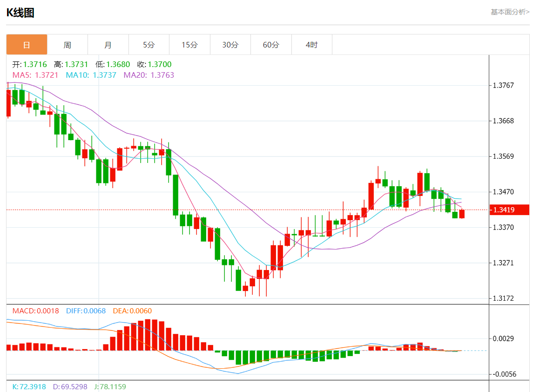Switch to the 周 weekly tab

[x=67, y=45]
